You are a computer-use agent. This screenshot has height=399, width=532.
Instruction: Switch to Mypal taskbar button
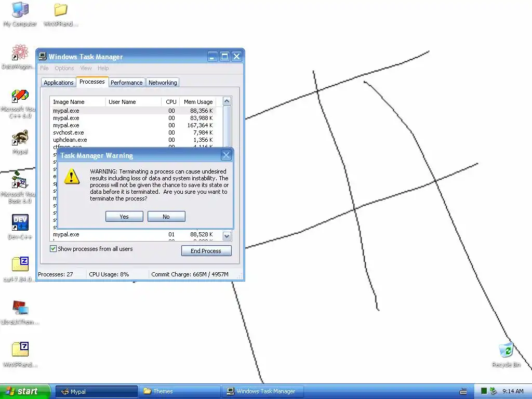coord(97,392)
